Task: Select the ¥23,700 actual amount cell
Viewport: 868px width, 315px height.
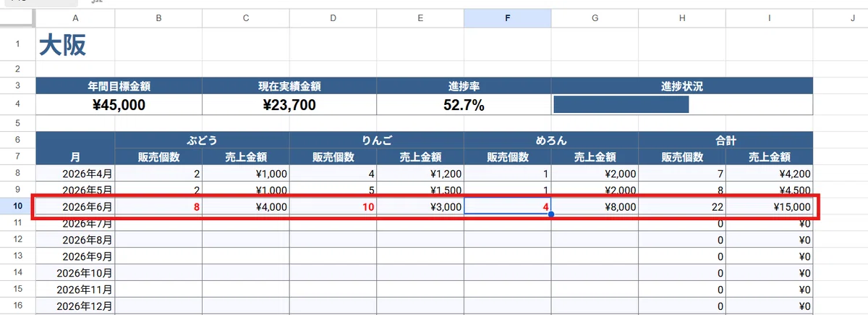Action: [289, 104]
